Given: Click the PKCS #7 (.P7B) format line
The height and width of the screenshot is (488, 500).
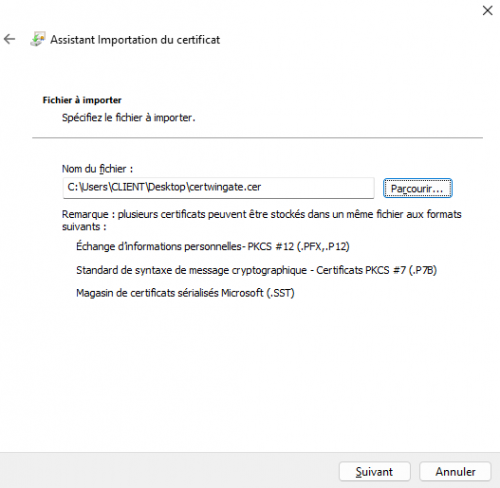Looking at the screenshot, I should pos(256,270).
